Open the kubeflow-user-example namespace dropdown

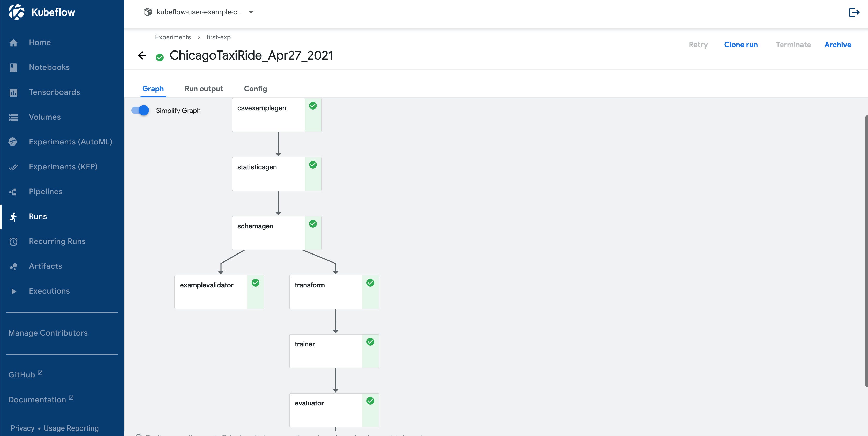[x=199, y=12]
